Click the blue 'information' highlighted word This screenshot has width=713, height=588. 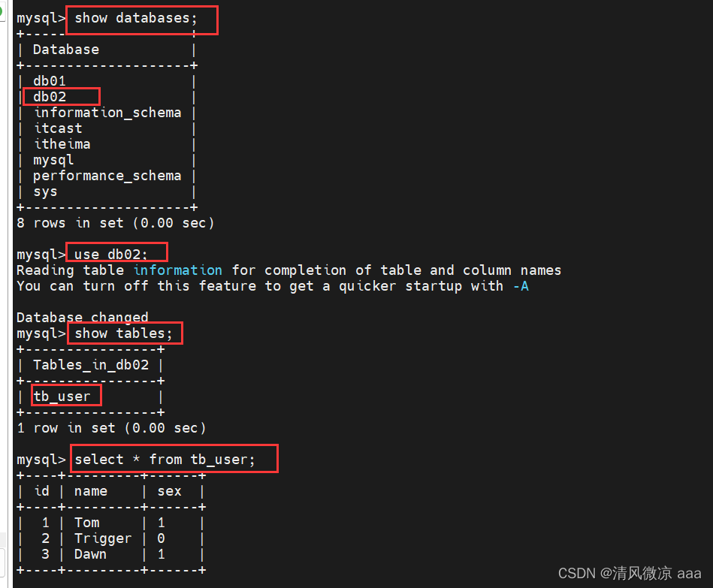(177, 270)
